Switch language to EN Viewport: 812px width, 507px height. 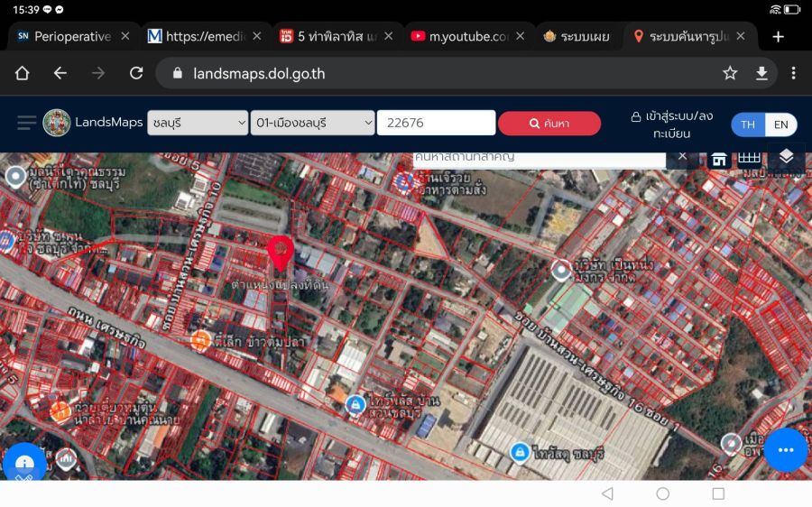(x=780, y=124)
